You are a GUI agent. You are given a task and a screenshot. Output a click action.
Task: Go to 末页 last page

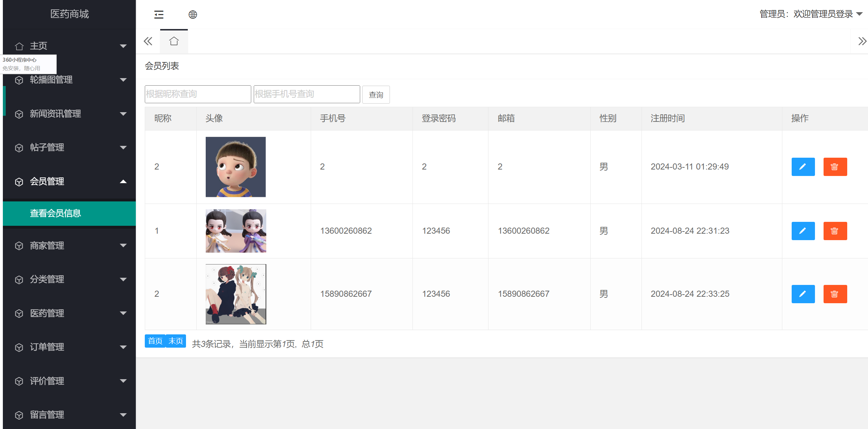tap(176, 341)
